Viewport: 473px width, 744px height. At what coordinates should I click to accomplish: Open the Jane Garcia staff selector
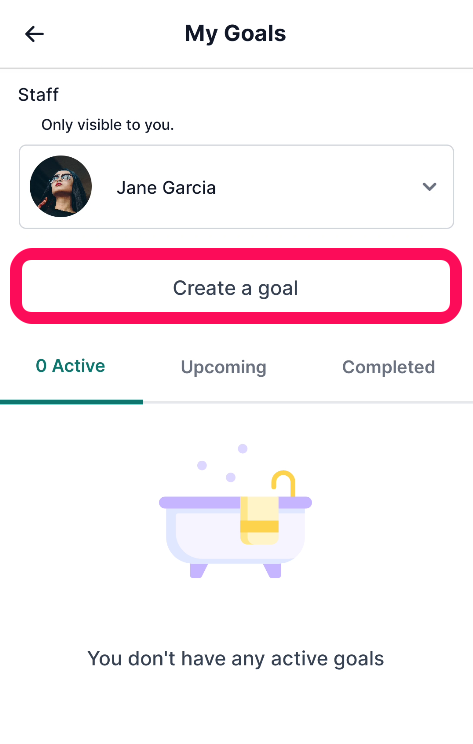pyautogui.click(x=236, y=186)
